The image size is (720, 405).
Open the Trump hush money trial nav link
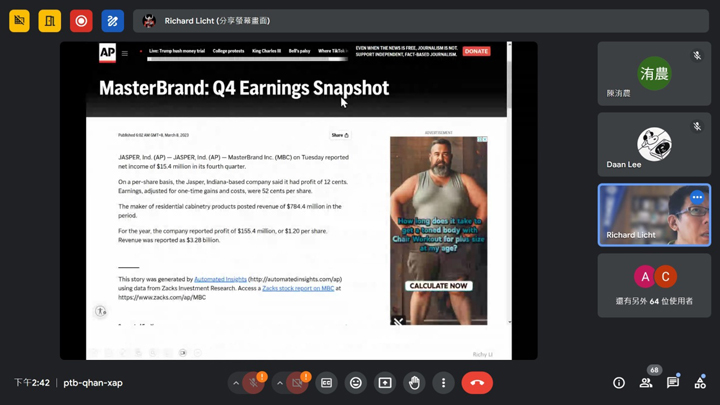click(x=177, y=51)
